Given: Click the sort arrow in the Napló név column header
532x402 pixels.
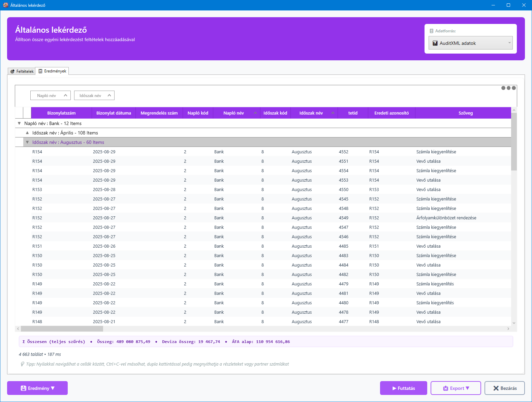Looking at the screenshot, I should (255, 113).
